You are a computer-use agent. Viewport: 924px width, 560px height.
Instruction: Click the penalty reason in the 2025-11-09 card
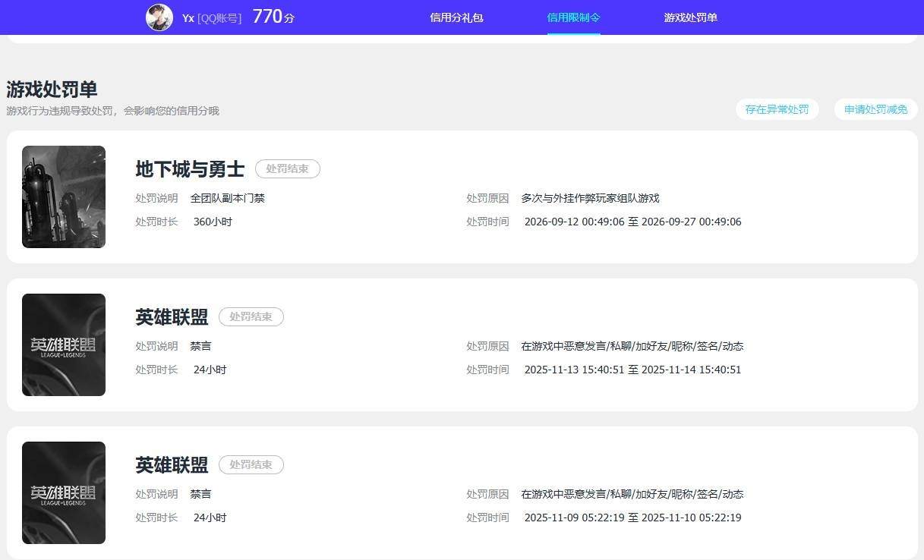pyautogui.click(x=632, y=494)
